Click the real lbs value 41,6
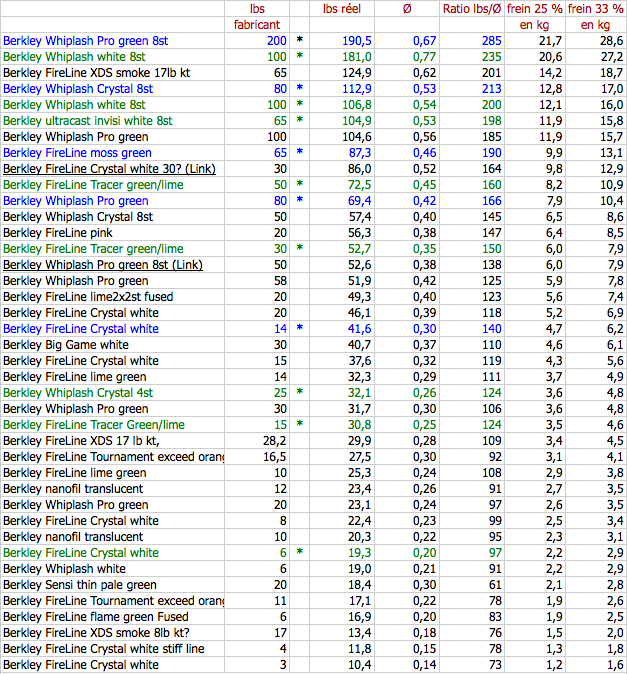 pos(360,329)
